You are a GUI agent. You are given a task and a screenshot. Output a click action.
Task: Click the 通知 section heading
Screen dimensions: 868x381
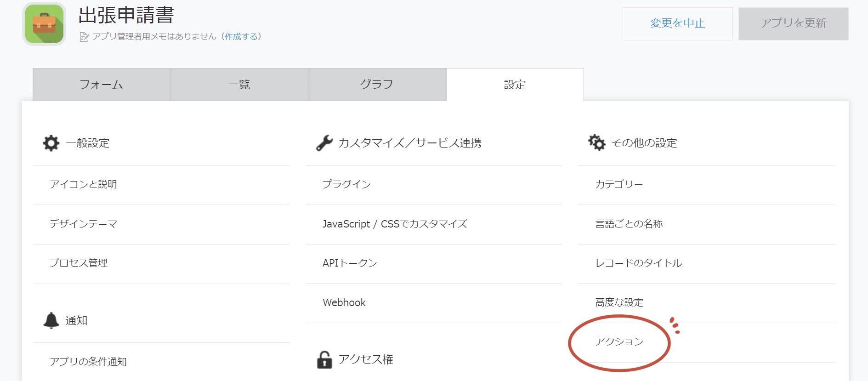click(76, 320)
